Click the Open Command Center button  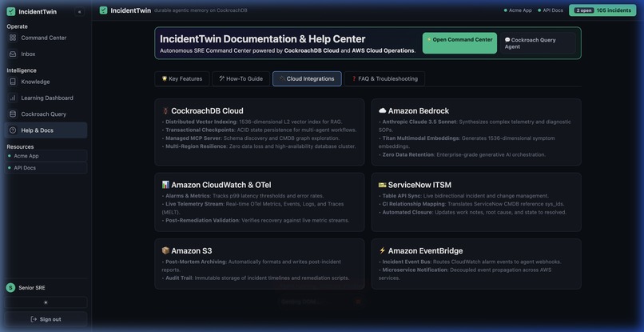459,43
